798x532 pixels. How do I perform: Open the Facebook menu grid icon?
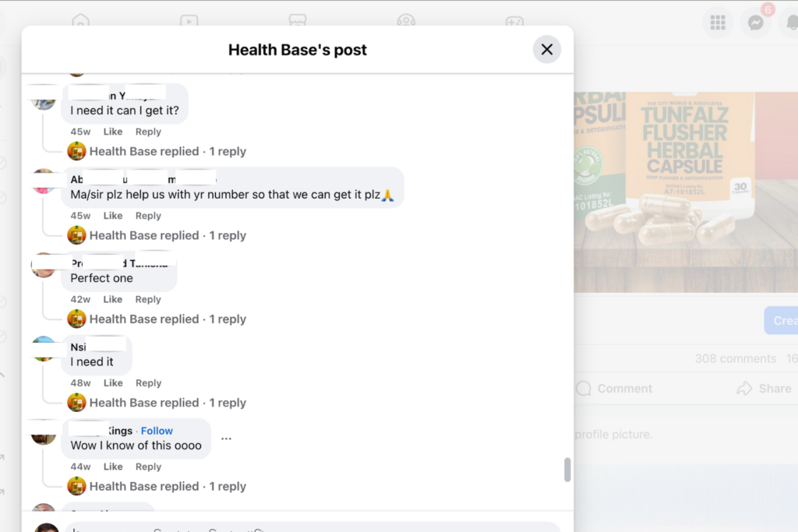718,23
